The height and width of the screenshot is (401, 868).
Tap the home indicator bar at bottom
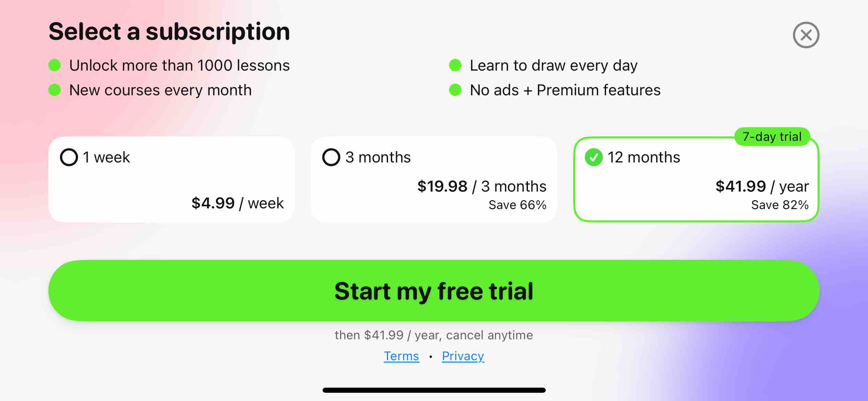click(x=434, y=390)
